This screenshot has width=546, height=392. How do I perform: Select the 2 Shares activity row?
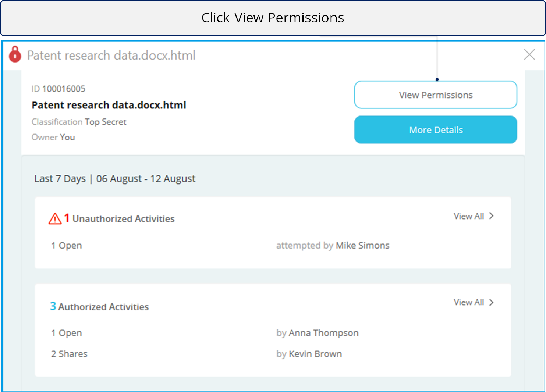(69, 354)
